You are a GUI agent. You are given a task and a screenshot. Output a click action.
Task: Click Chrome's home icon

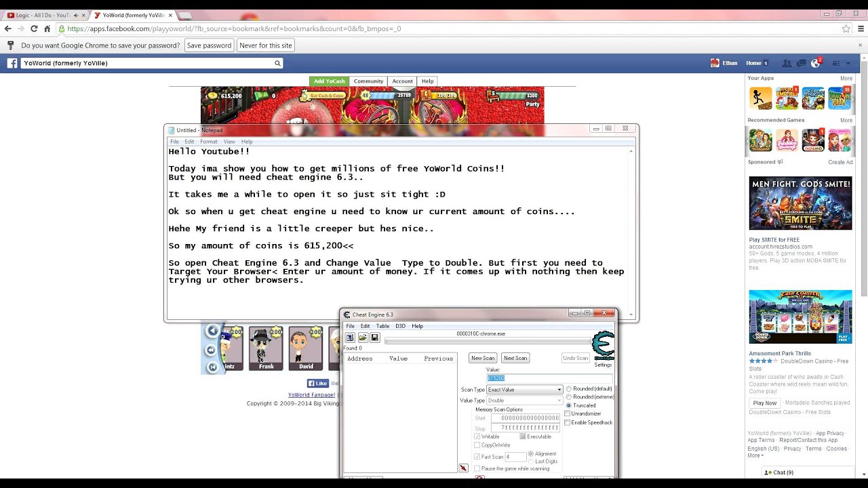[x=47, y=28]
